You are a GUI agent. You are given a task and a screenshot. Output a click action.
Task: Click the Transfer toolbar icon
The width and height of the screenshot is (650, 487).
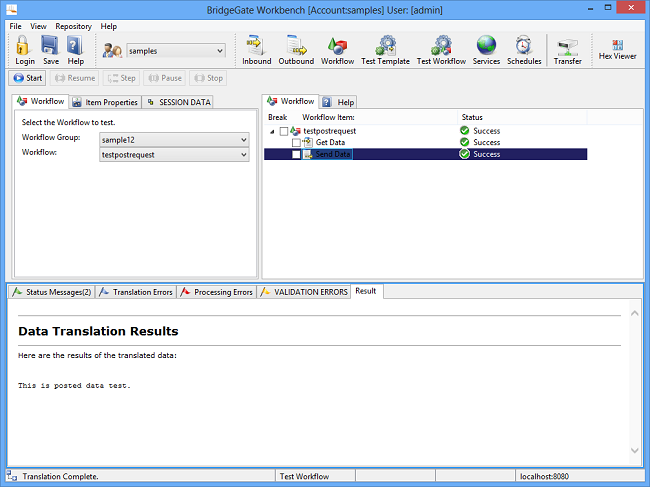568,48
